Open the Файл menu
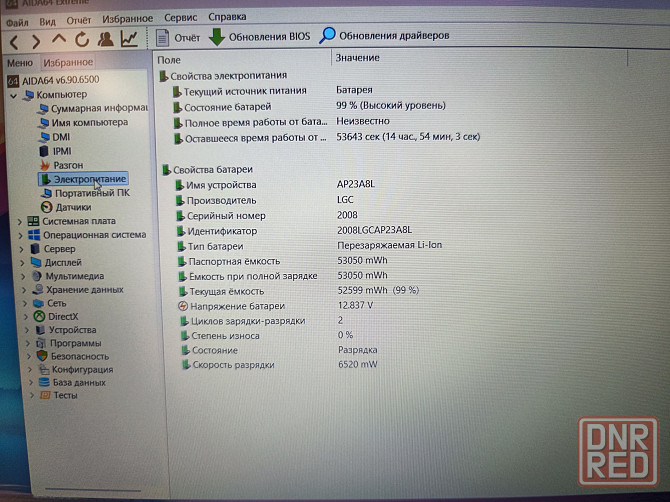This screenshot has width=670, height=502. [17, 22]
